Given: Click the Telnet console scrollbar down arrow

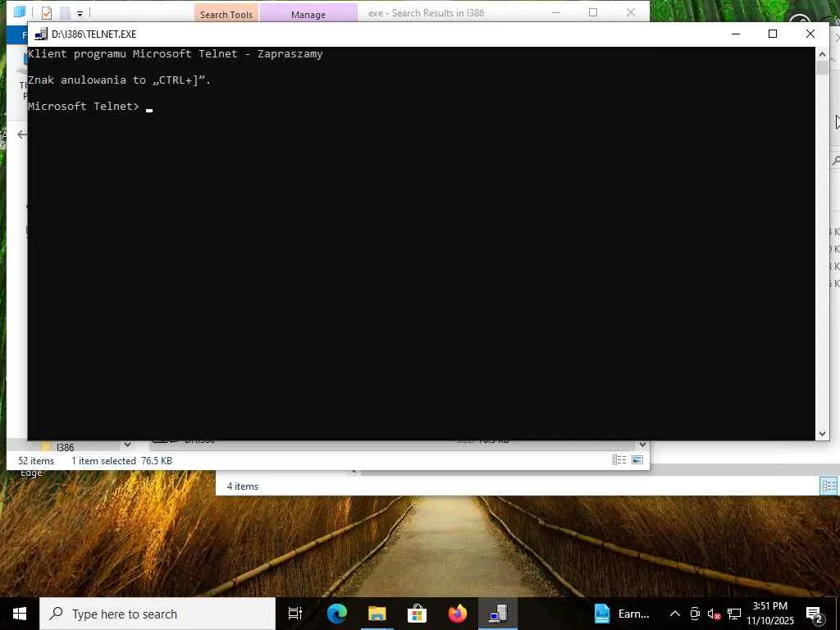Looking at the screenshot, I should click(822, 434).
